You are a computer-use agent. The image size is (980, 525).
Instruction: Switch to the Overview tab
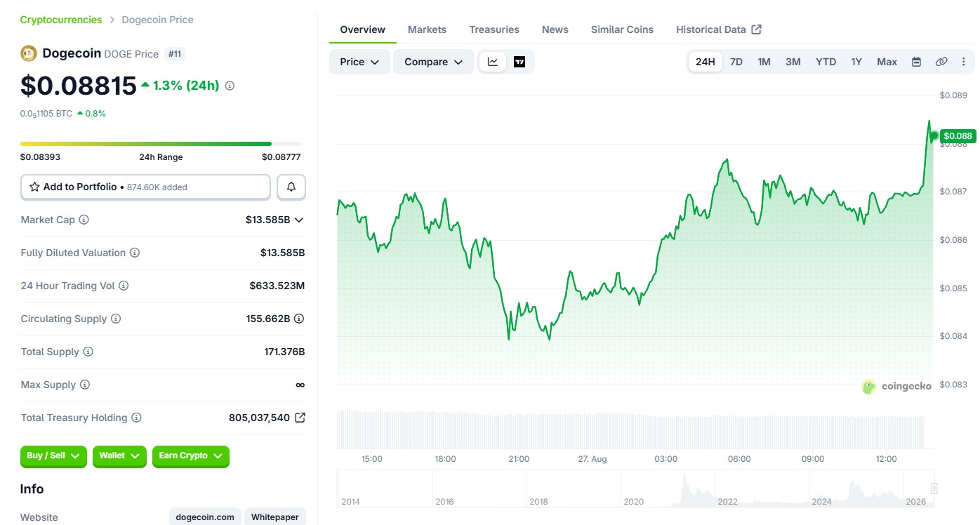tap(363, 29)
